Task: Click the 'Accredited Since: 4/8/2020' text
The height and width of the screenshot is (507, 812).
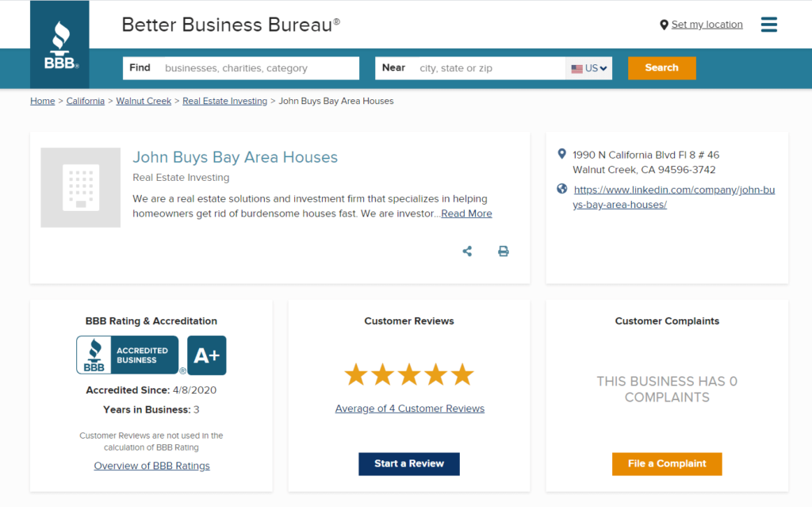Action: pos(151,390)
